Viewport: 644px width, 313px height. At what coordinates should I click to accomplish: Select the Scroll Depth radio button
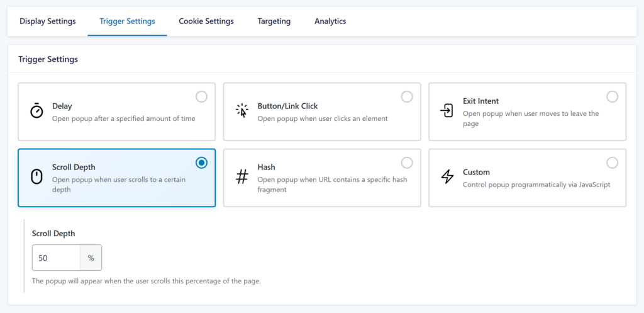coord(201,162)
